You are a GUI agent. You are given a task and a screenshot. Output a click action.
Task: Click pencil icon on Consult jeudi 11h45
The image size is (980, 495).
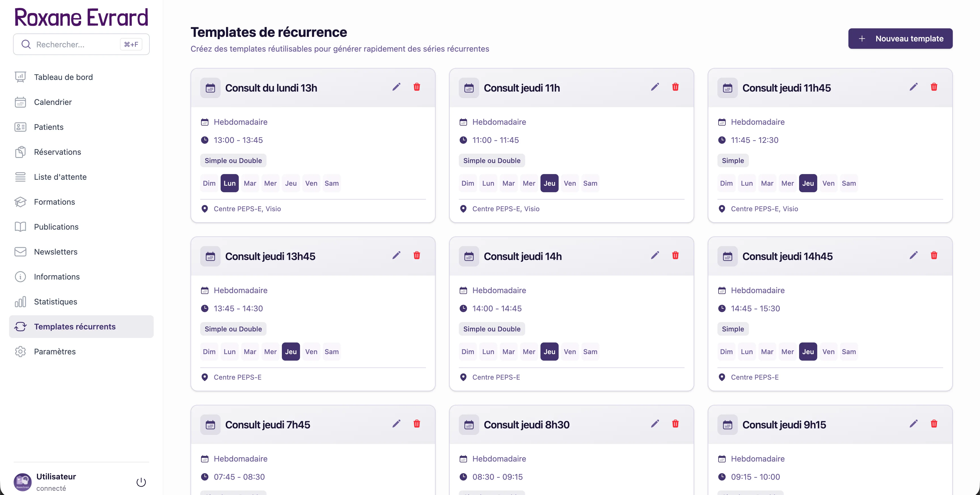pos(913,87)
